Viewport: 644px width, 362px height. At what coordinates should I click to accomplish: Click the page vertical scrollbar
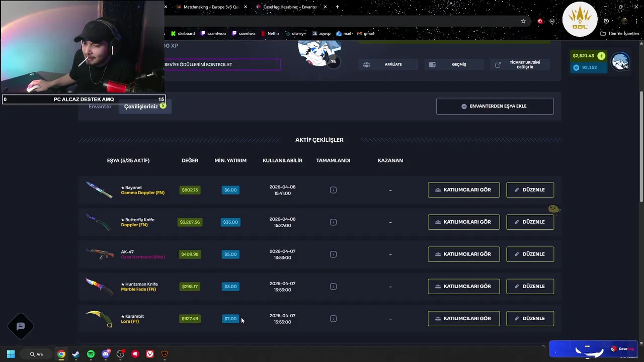[x=641, y=147]
